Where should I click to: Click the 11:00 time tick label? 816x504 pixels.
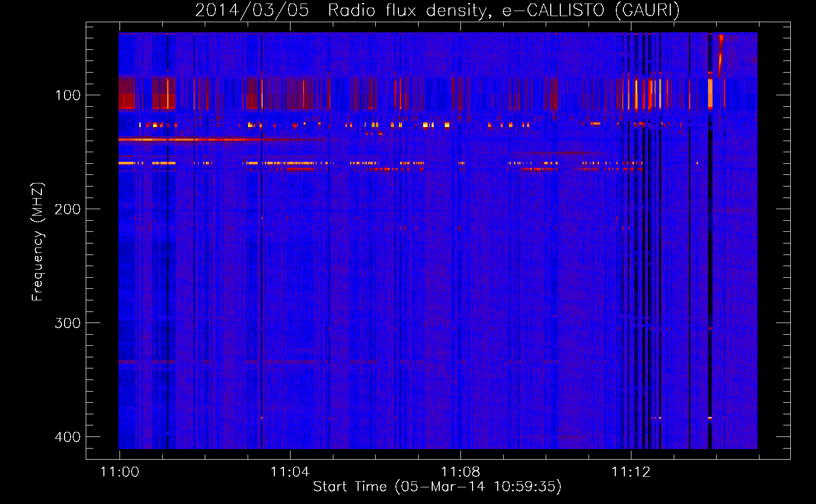pos(120,472)
